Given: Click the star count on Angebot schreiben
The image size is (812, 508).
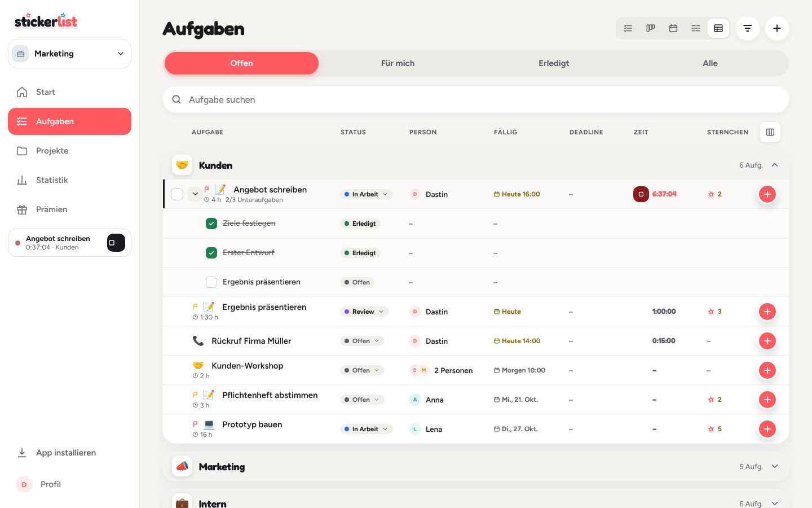Looking at the screenshot, I should 715,194.
